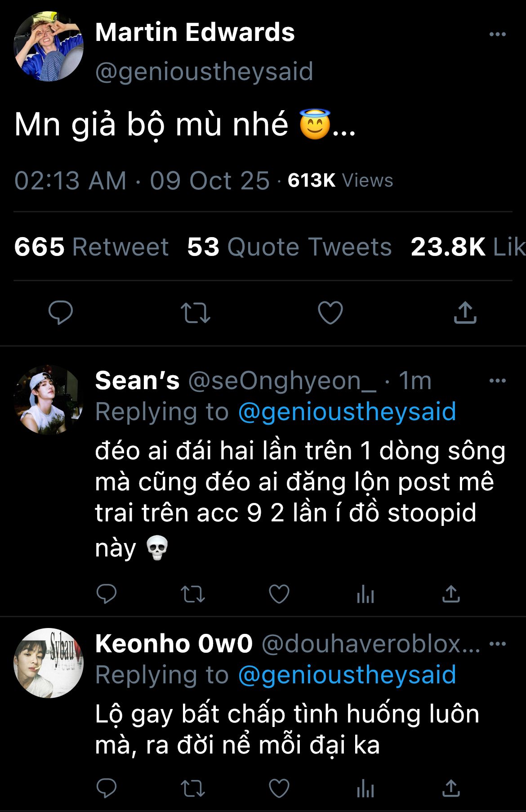
Task: Open the 665 Retweet list
Action: click(91, 247)
